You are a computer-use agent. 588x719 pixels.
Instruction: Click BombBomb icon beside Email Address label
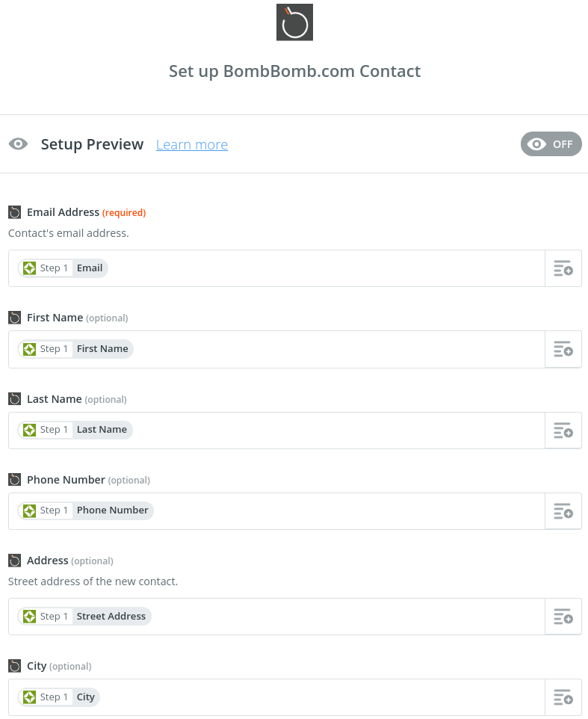tap(15, 212)
